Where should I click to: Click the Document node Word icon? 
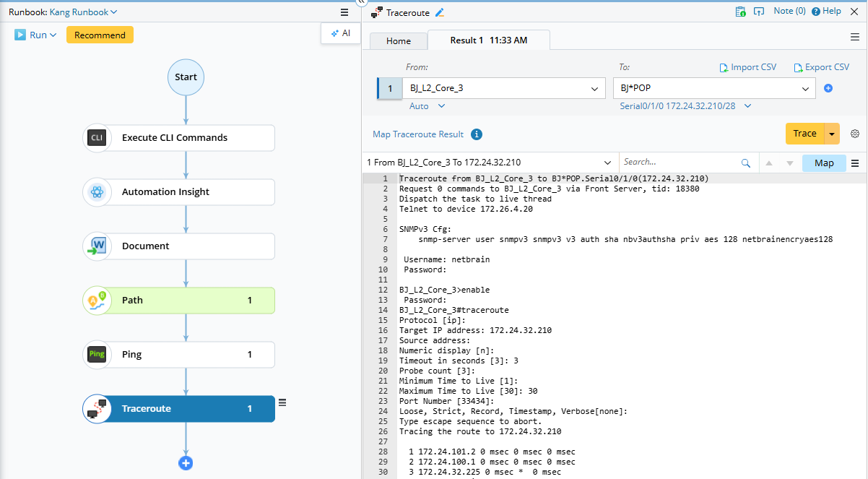[97, 246]
